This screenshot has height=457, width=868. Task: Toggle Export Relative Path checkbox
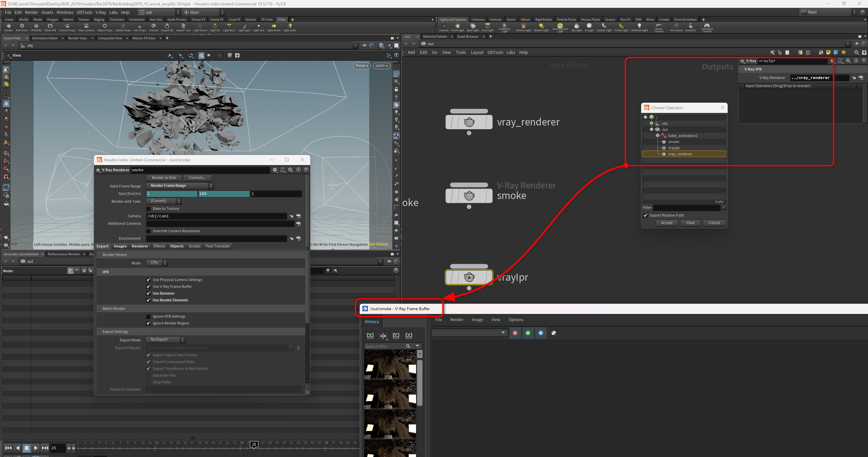(x=646, y=216)
